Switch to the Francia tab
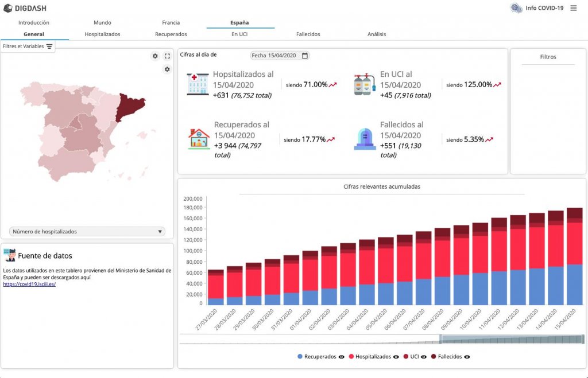 pos(171,22)
